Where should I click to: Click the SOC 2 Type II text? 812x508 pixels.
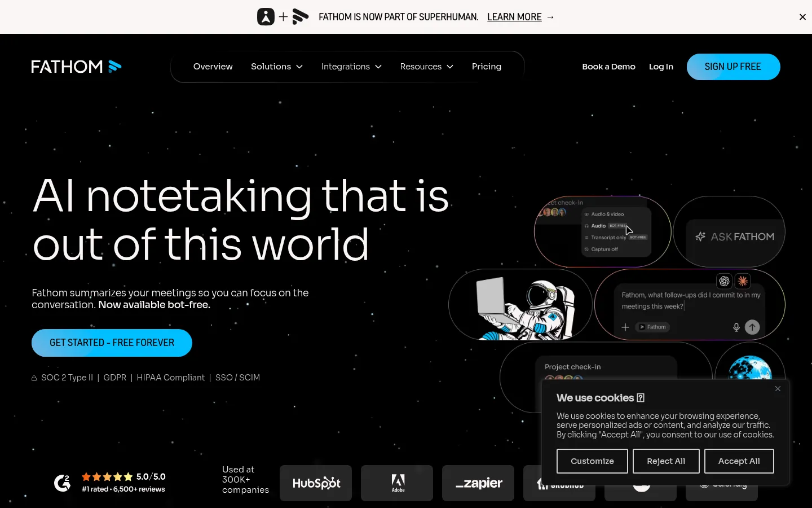tap(67, 378)
